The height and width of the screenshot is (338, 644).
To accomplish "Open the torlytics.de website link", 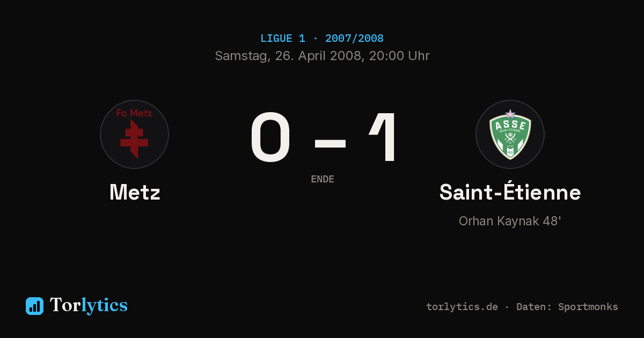I will 462,307.
